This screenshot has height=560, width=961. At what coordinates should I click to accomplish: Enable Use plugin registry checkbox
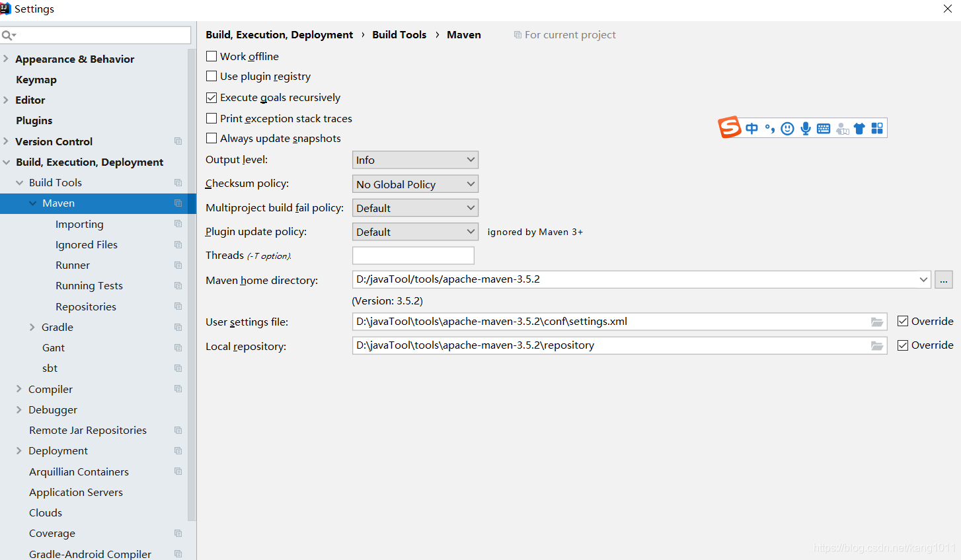(211, 76)
